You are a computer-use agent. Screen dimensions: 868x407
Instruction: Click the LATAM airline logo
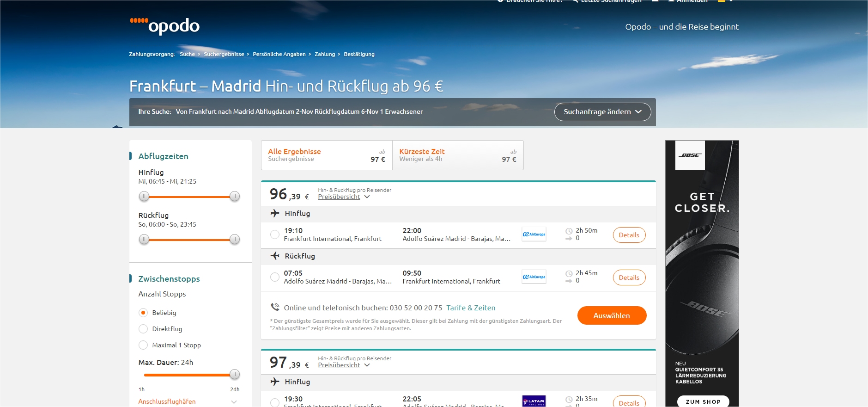pyautogui.click(x=534, y=401)
